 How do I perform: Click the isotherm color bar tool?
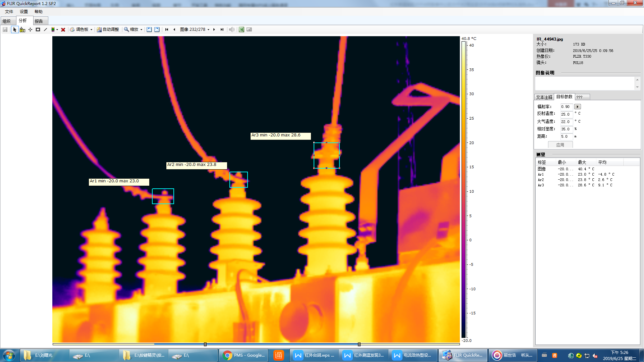coord(53,29)
